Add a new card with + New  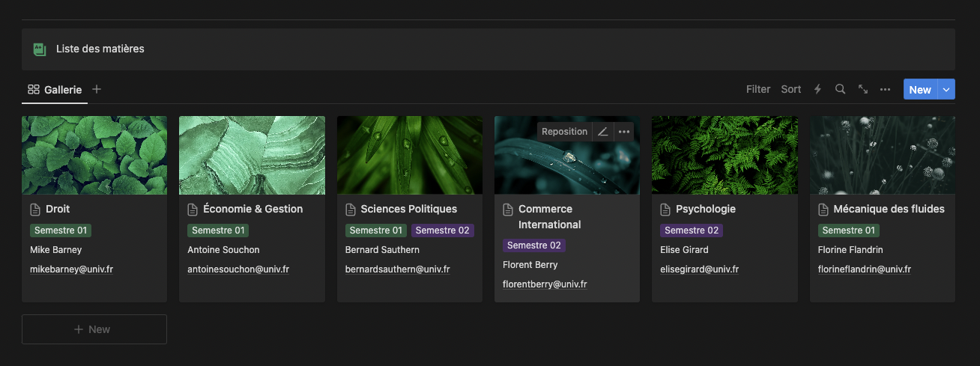tap(94, 329)
